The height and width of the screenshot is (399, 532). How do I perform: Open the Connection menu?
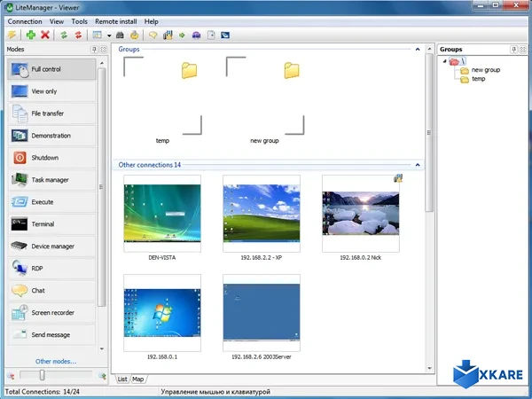[x=25, y=21]
